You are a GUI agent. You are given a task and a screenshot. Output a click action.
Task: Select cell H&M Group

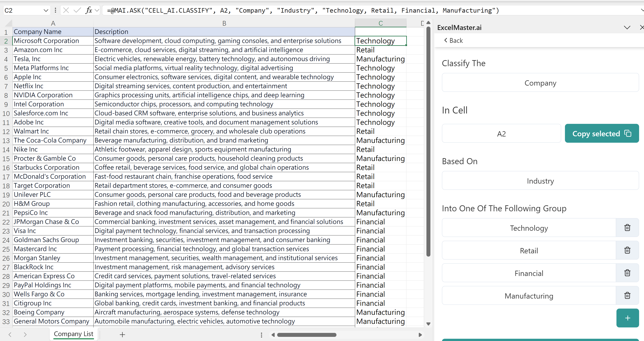pyautogui.click(x=53, y=204)
